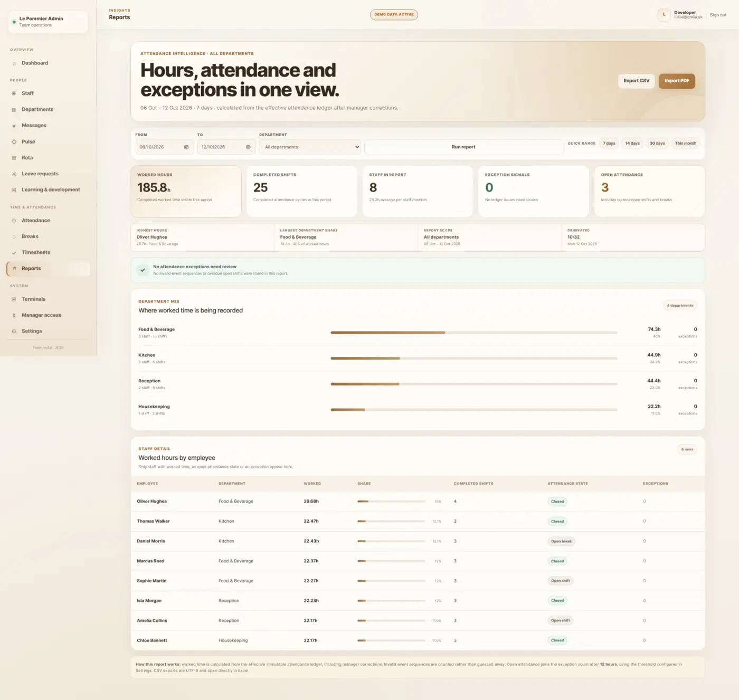Click the Closed status for Chloe Bennett
This screenshot has height=700, width=739.
point(557,640)
